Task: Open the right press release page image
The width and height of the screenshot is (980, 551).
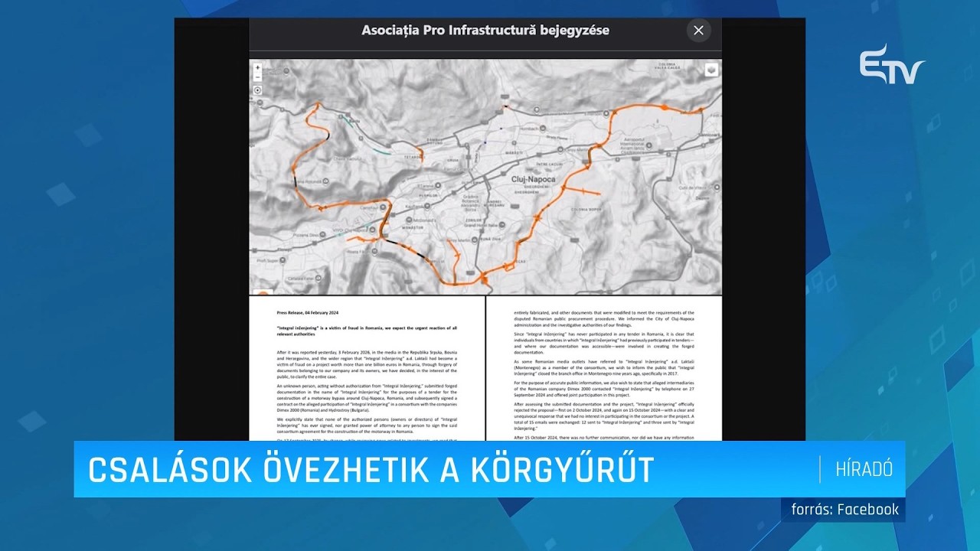Action: pyautogui.click(x=605, y=369)
